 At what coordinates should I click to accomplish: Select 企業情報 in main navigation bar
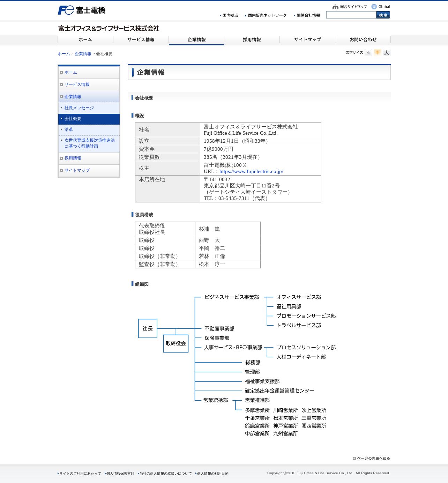(x=196, y=40)
